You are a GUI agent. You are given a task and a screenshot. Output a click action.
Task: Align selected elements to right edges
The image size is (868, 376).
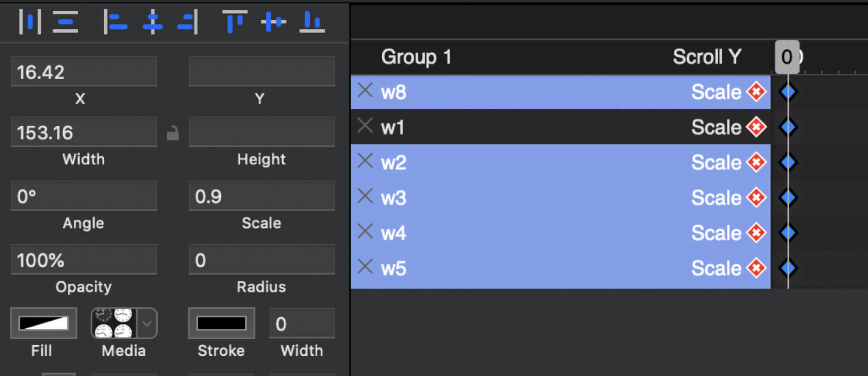(x=188, y=22)
